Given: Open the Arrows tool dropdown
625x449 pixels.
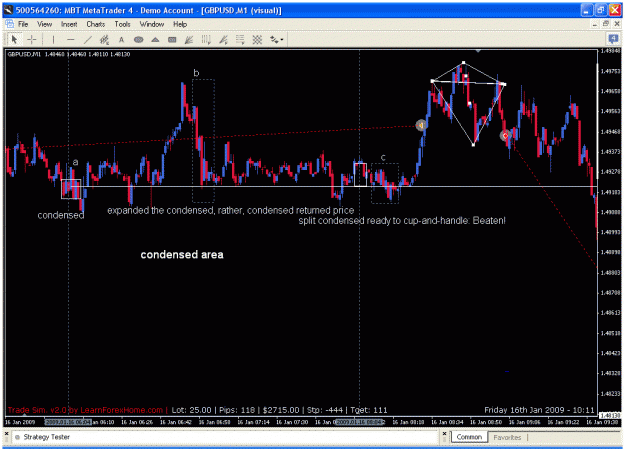Looking at the screenshot, I should click(276, 39).
